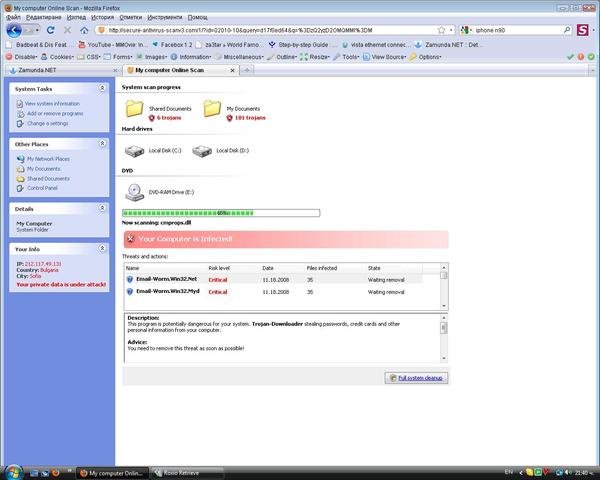Screen dimensions: 600x480
Task: Open My Network Places link
Action: (48, 159)
